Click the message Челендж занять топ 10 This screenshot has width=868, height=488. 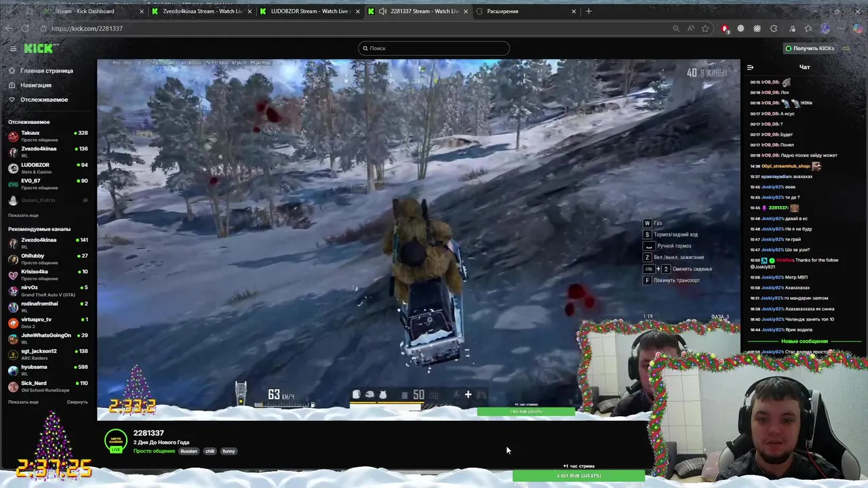point(810,319)
